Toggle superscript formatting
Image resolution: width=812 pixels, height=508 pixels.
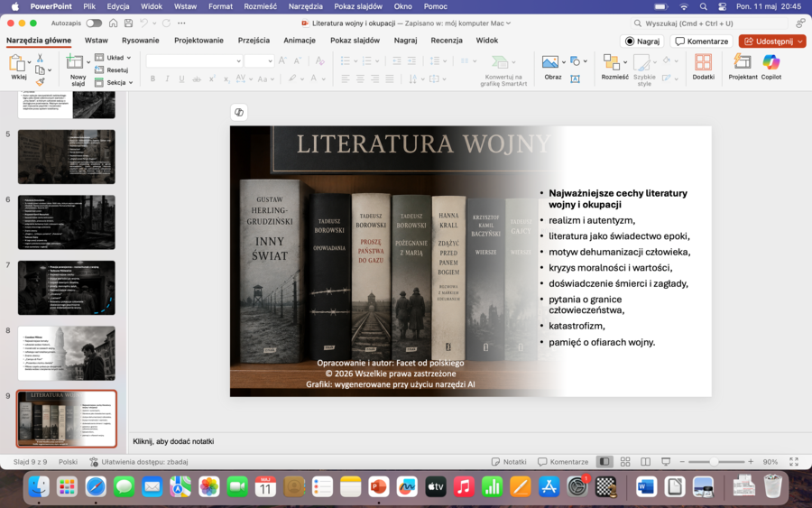point(212,79)
